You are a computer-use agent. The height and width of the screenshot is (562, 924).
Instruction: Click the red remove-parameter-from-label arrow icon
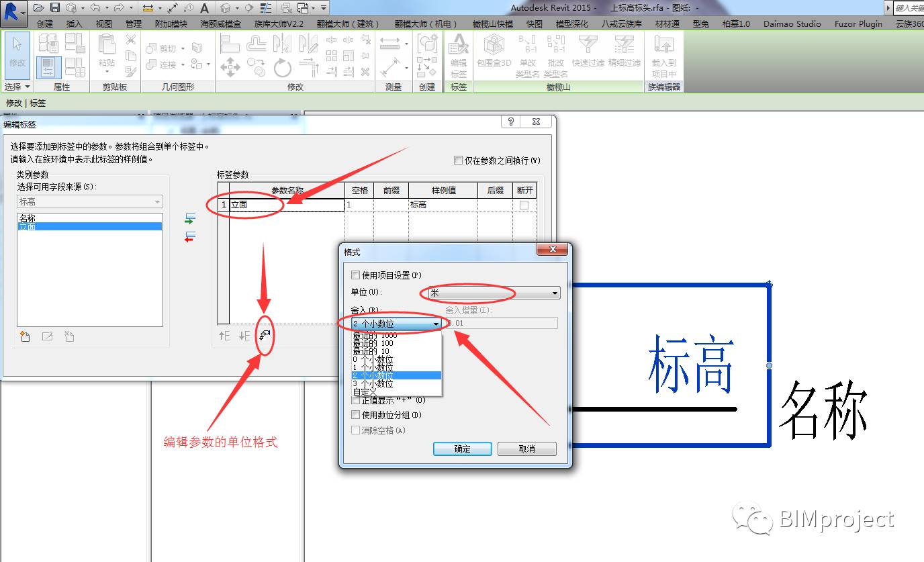click(x=189, y=236)
